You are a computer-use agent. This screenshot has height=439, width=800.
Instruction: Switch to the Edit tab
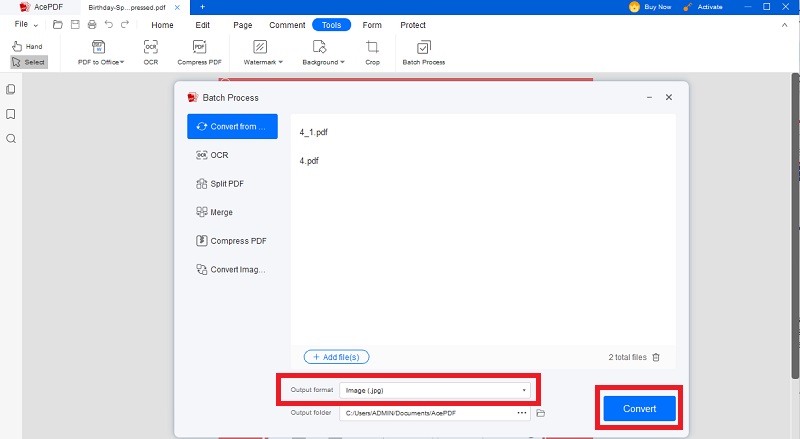[203, 25]
